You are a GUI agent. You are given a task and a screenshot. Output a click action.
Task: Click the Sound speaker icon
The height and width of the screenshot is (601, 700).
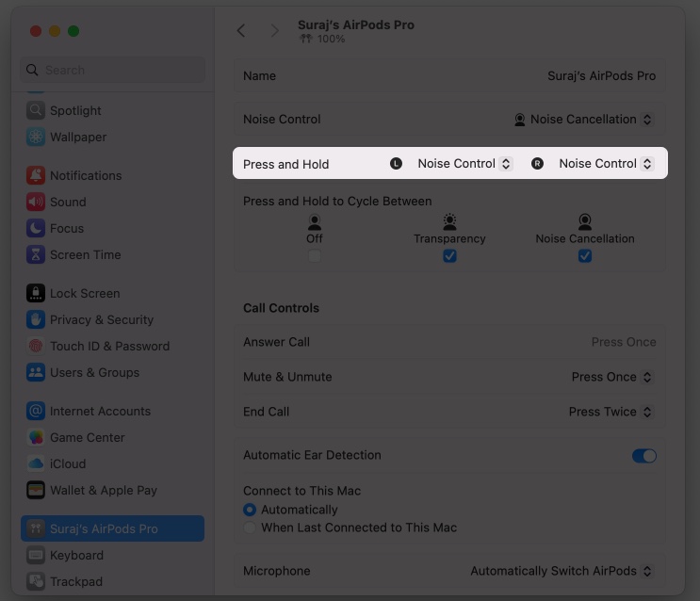pyautogui.click(x=35, y=202)
